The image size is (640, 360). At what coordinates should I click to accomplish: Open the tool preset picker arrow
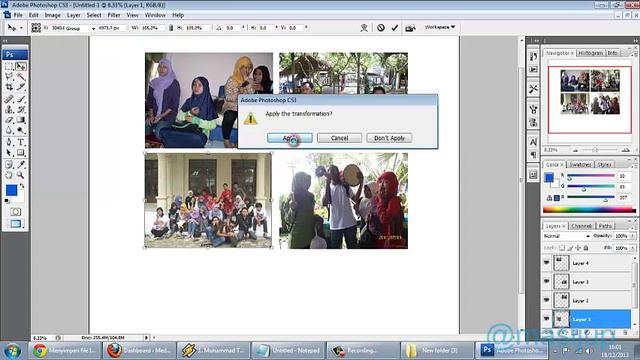21,28
